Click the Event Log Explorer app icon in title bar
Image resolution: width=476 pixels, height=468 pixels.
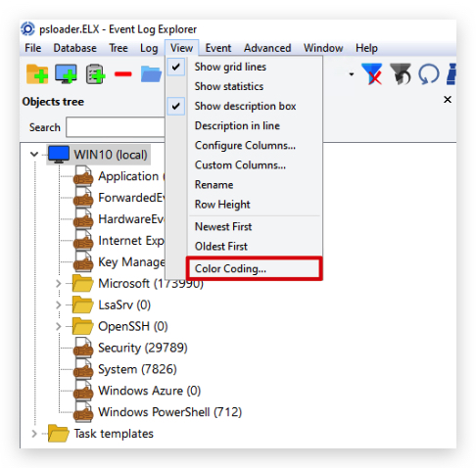click(27, 29)
